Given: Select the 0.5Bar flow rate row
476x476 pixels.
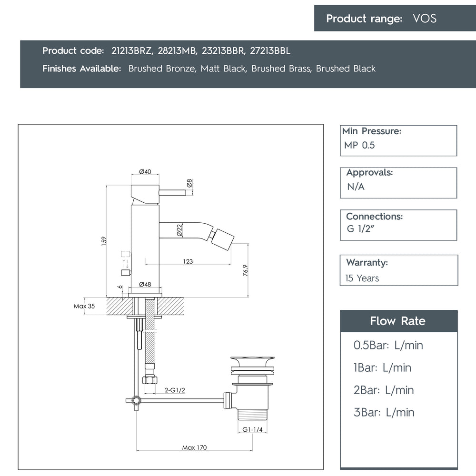Looking at the screenshot, I should 388,345.
